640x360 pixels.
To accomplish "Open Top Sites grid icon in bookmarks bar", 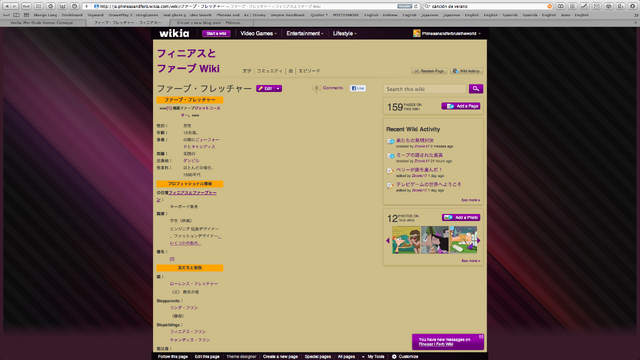I will point(27,15).
